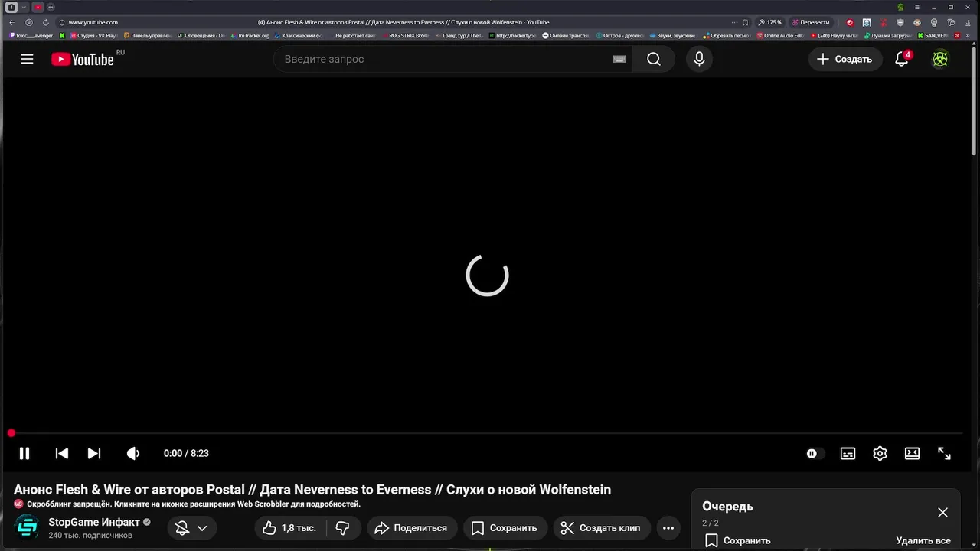Image resolution: width=980 pixels, height=551 pixels.
Task: Click the red Opera-style extension icon
Action: pyautogui.click(x=850, y=22)
